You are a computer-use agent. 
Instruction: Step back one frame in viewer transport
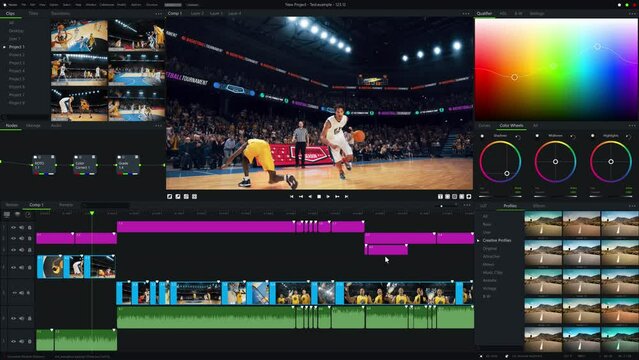pyautogui.click(x=301, y=197)
